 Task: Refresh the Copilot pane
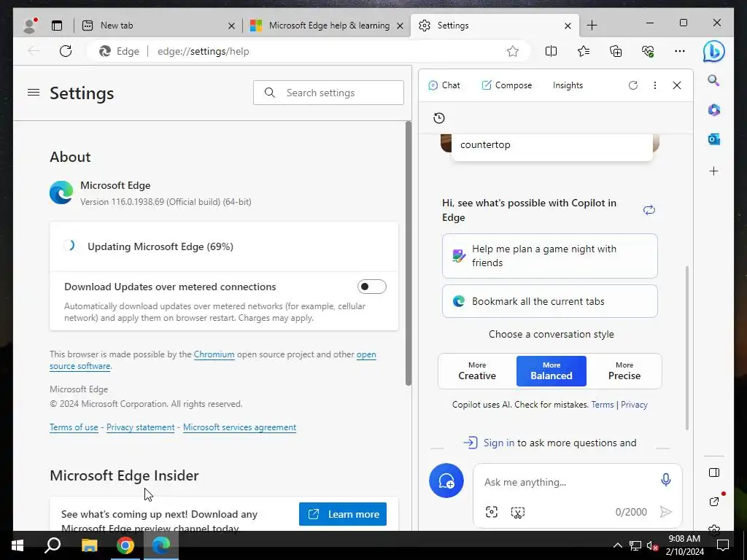point(632,85)
